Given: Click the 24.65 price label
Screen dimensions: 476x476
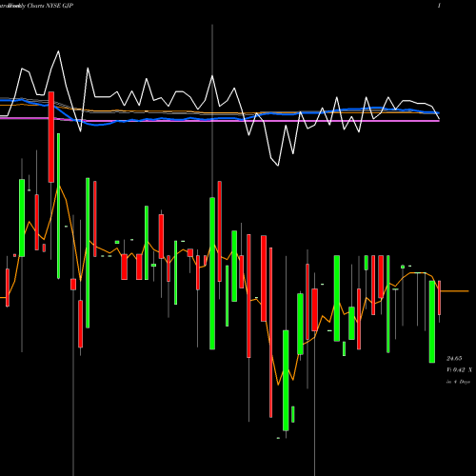Looking at the screenshot, I should pos(454,359).
